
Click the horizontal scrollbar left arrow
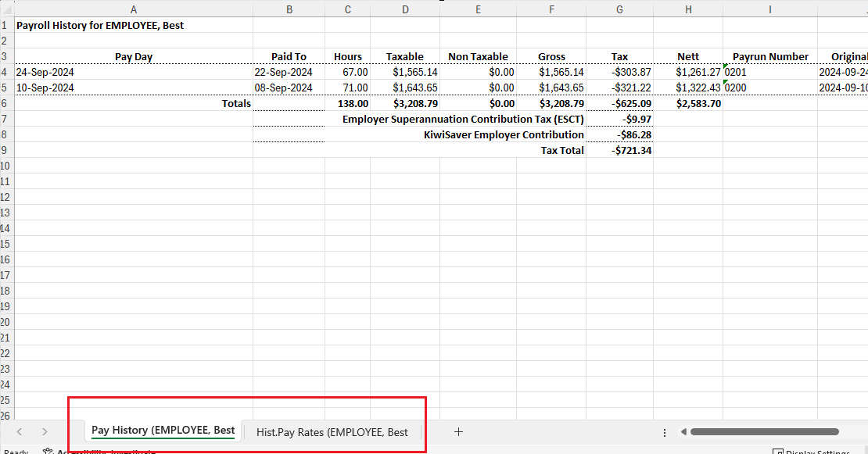[683, 432]
